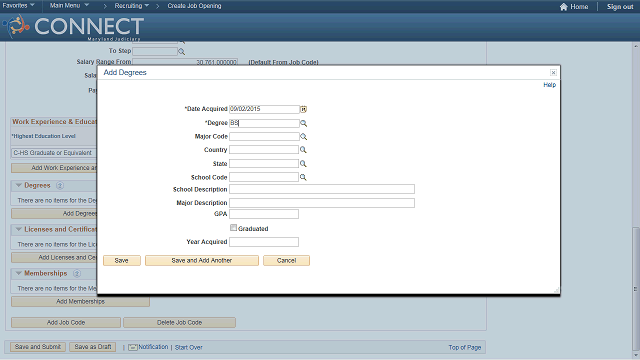Viewport: 640px width, 360px height.
Task: Open lookup for the Major Code field
Action: click(303, 137)
